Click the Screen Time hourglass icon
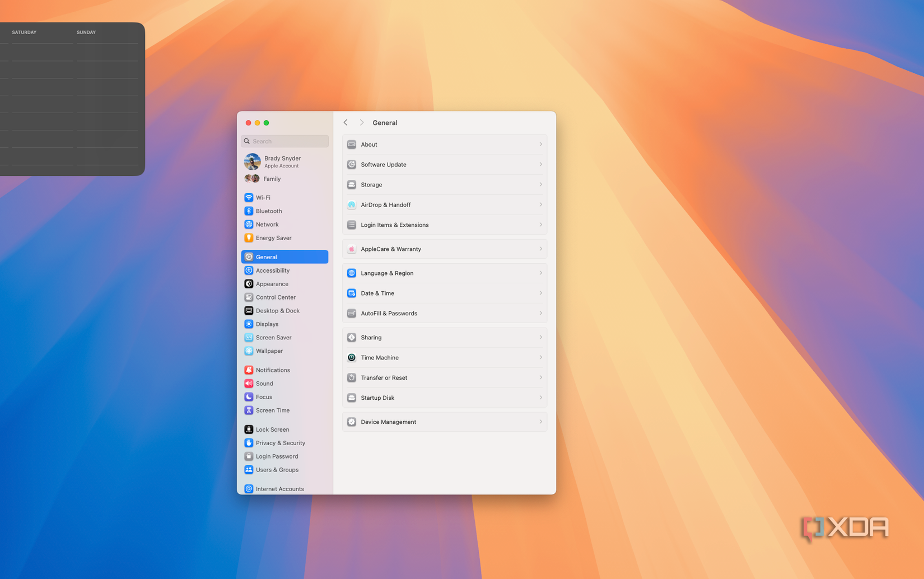924x579 pixels. (x=249, y=410)
